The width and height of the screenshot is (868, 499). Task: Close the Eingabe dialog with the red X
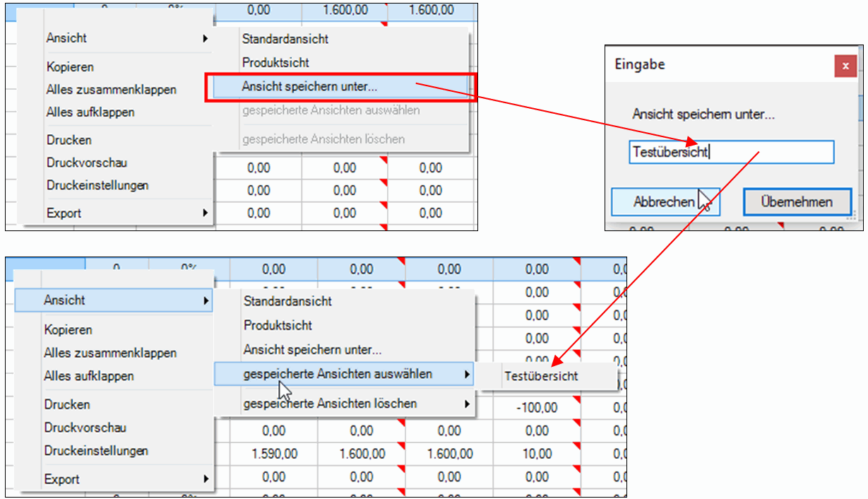click(x=845, y=66)
